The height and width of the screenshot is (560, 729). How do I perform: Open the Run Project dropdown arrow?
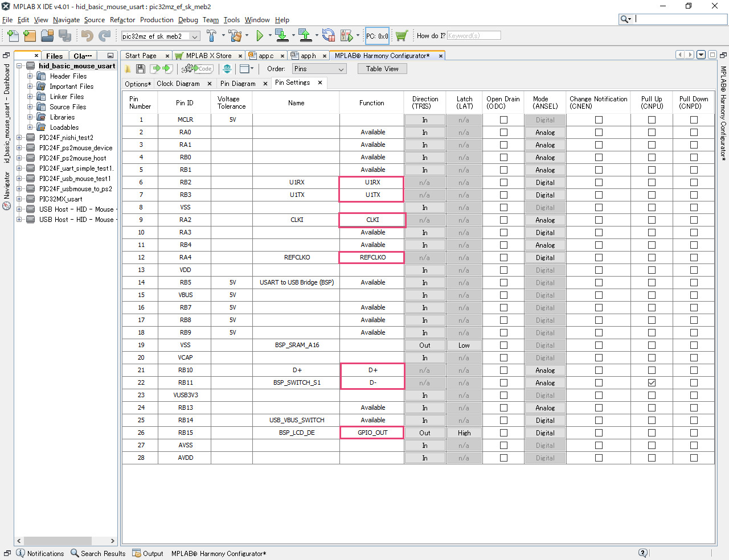(270, 36)
